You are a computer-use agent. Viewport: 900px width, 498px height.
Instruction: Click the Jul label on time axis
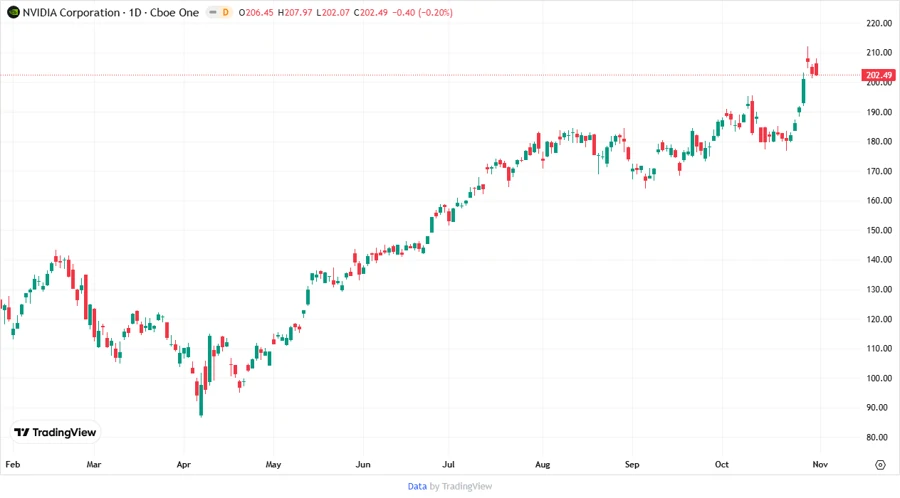448,464
